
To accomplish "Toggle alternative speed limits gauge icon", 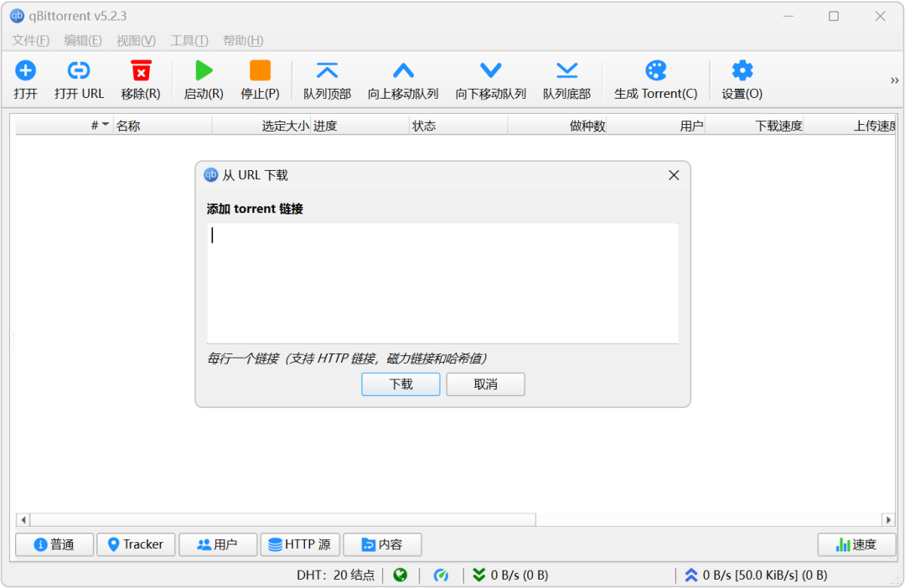I will click(x=441, y=575).
